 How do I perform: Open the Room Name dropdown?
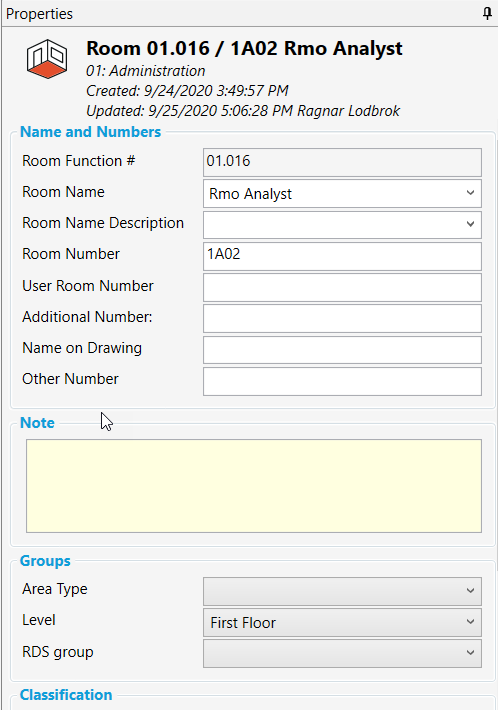(342, 194)
